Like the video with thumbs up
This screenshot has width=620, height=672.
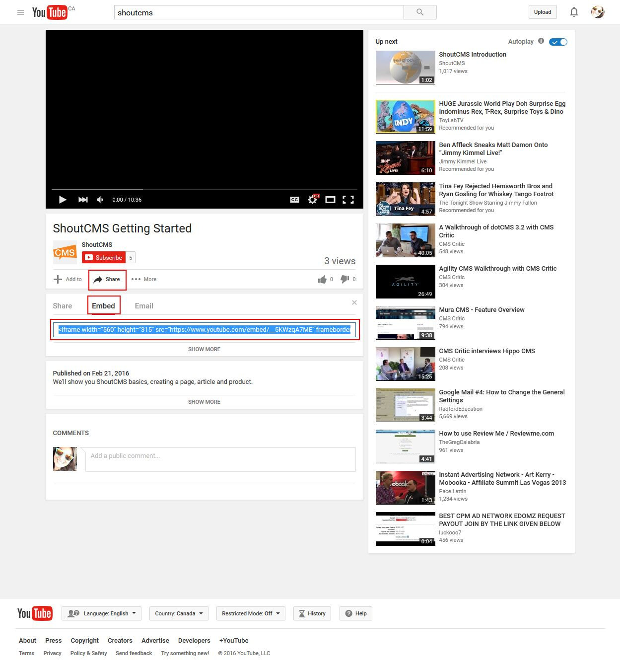point(322,279)
